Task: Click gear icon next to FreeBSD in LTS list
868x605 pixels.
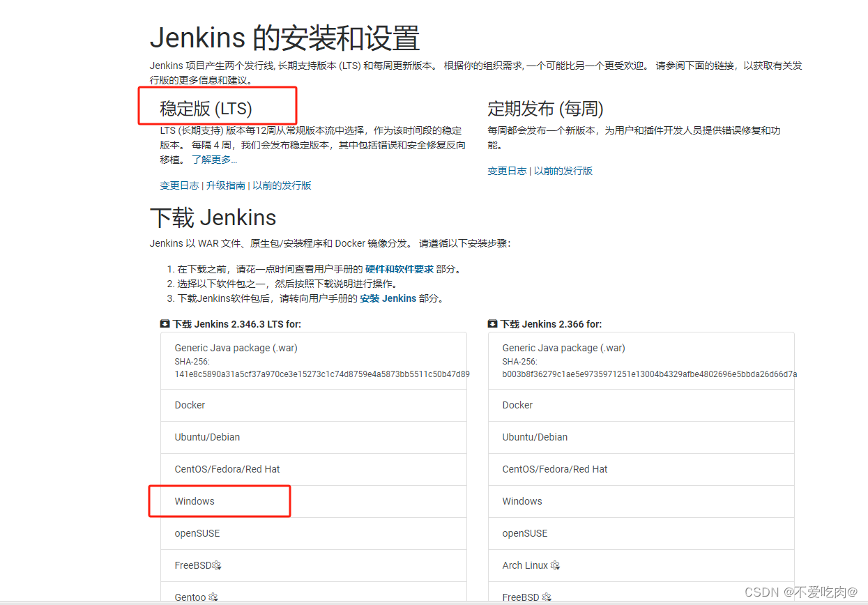Action: 217,565
